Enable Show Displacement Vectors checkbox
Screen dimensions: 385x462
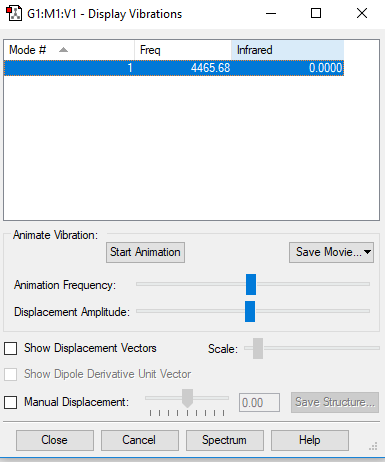click(x=11, y=349)
